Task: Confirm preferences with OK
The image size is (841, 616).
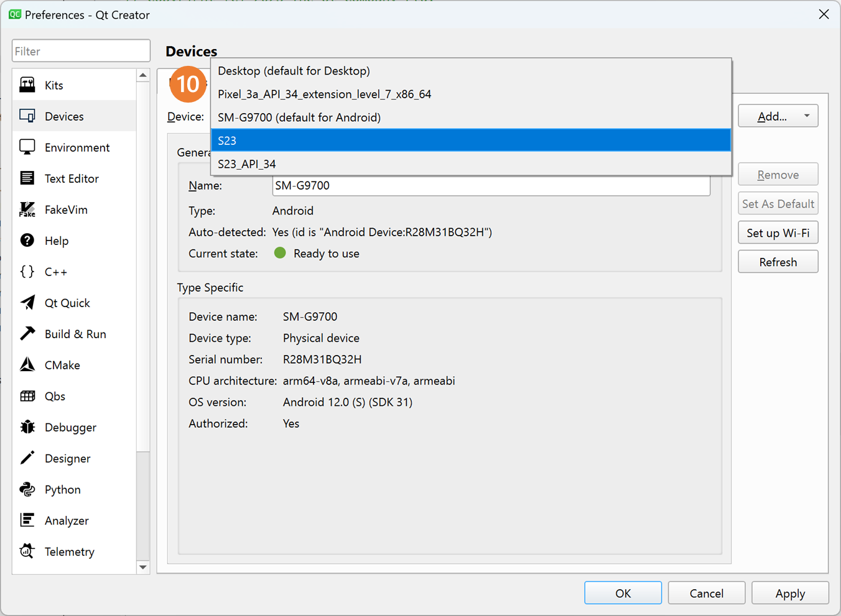Action: click(x=623, y=593)
